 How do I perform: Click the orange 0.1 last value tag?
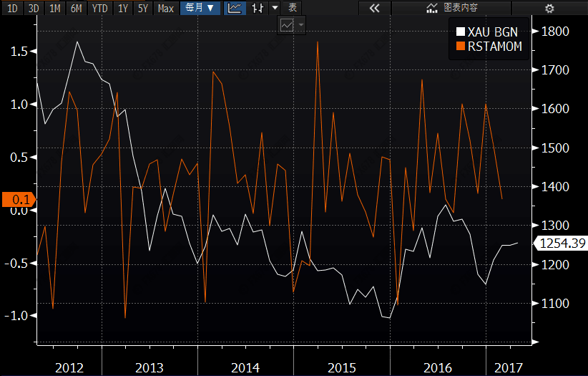19,199
